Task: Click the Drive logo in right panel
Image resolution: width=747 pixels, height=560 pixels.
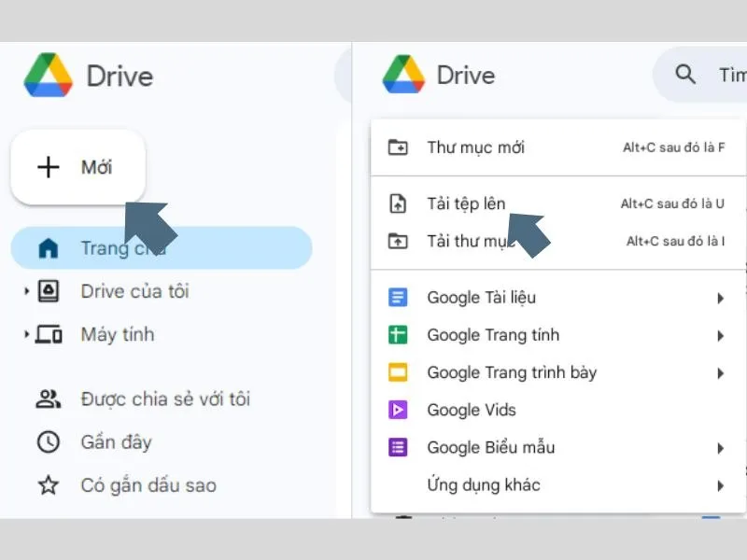Action: [x=403, y=74]
